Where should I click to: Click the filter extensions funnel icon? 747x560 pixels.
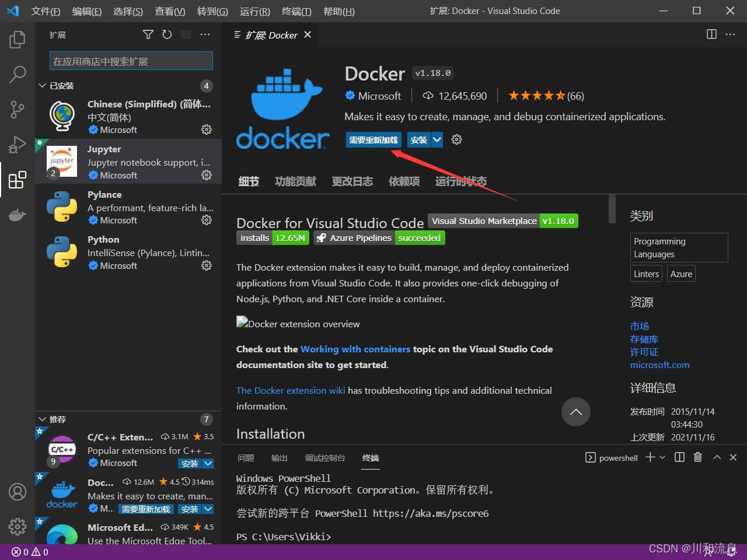tap(148, 35)
